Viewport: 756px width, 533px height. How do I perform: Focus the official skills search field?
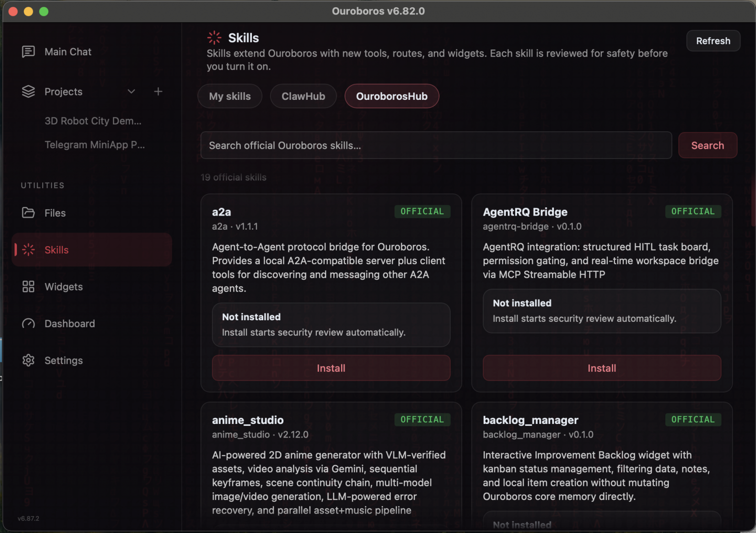click(x=436, y=145)
